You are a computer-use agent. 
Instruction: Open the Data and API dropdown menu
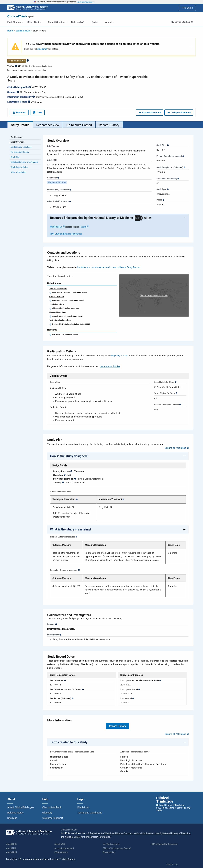(x=79, y=22)
